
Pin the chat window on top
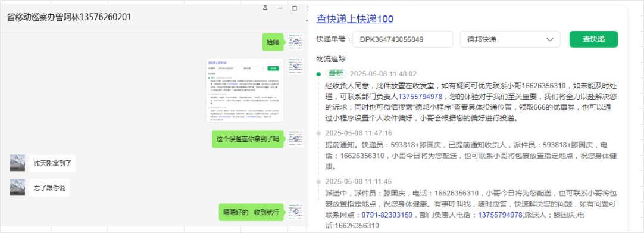(x=265, y=8)
